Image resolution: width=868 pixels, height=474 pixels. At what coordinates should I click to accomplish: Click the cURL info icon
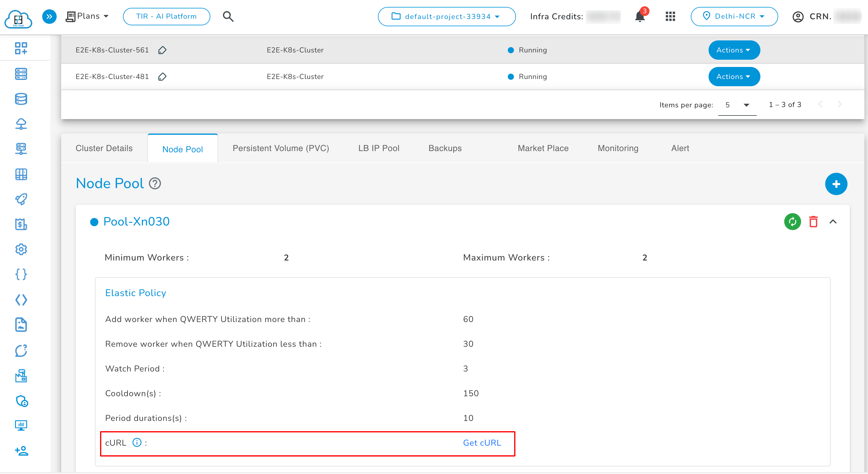(137, 442)
